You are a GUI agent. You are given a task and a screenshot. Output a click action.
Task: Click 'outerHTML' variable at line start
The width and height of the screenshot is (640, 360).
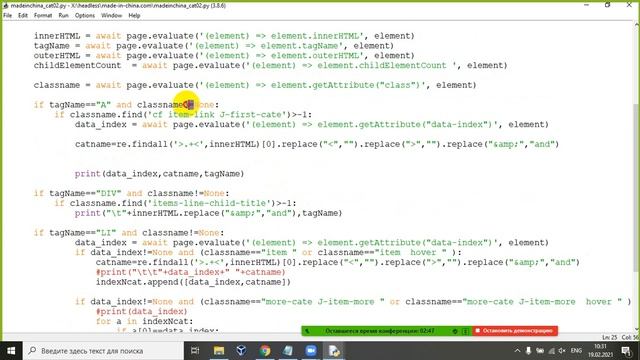(57, 56)
